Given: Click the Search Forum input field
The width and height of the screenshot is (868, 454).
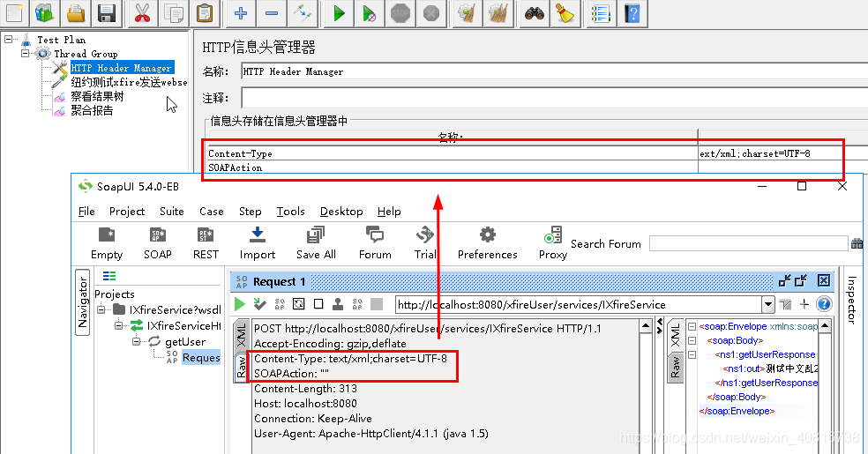Looking at the screenshot, I should (748, 243).
